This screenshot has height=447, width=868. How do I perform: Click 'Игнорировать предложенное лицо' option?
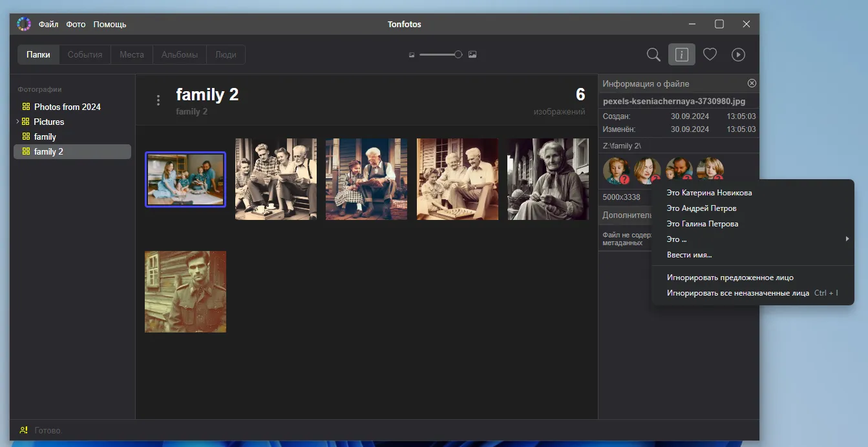(x=730, y=278)
